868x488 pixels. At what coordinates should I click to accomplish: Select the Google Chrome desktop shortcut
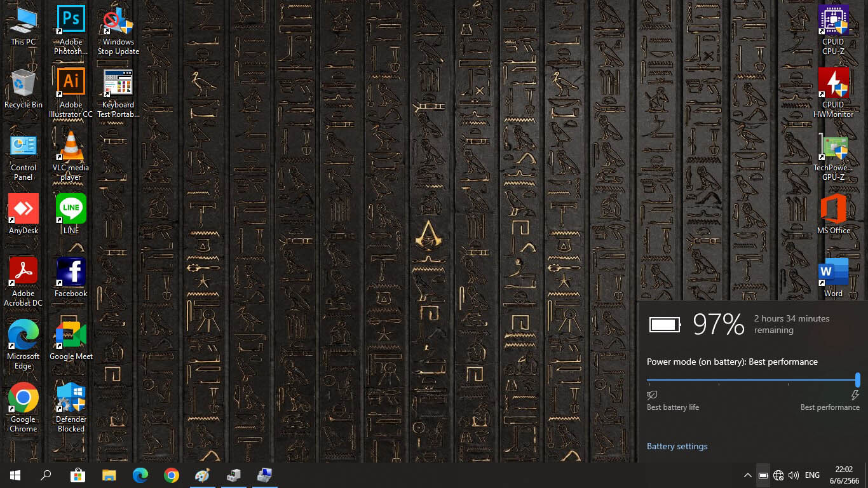24,408
